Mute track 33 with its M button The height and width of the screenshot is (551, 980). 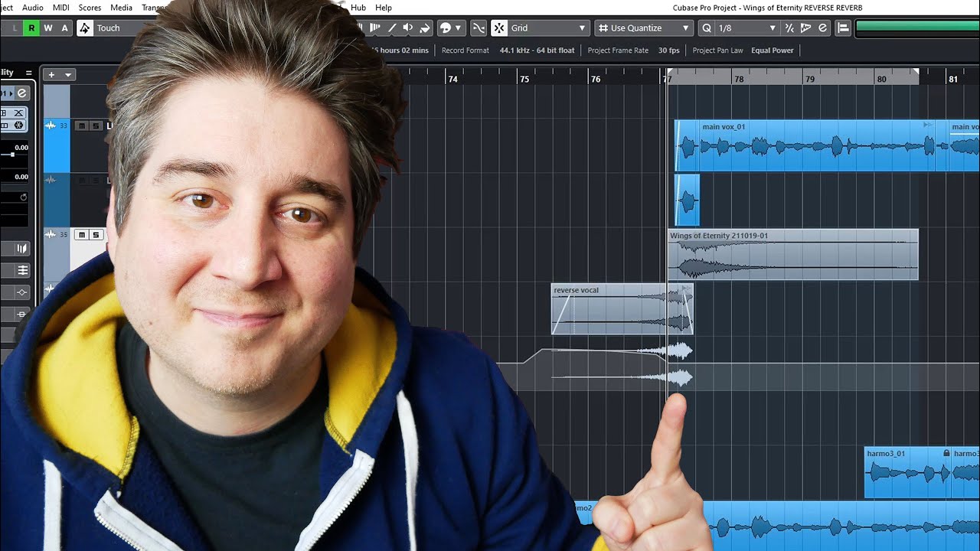click(81, 126)
